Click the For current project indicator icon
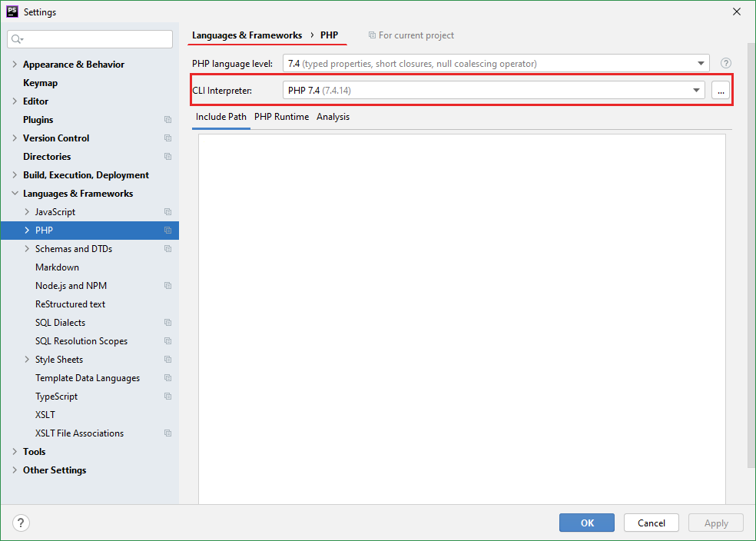This screenshot has height=541, width=756. click(x=372, y=35)
